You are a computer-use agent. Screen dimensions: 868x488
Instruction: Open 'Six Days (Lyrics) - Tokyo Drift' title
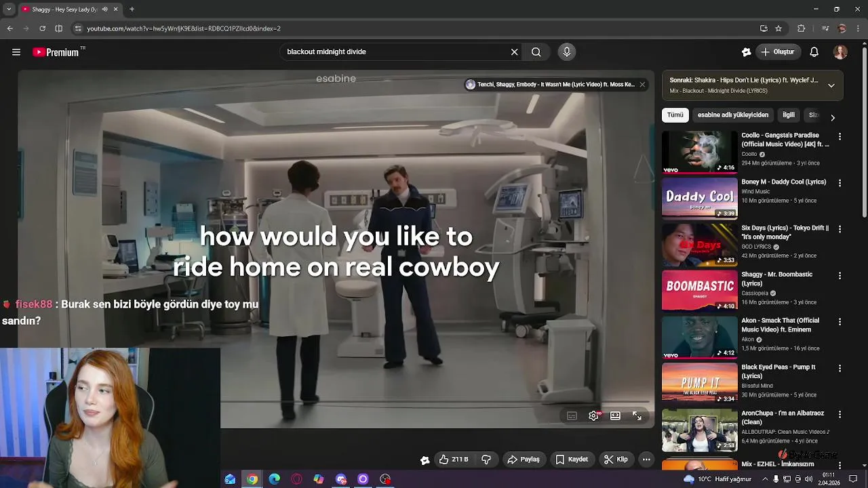pyautogui.click(x=785, y=232)
